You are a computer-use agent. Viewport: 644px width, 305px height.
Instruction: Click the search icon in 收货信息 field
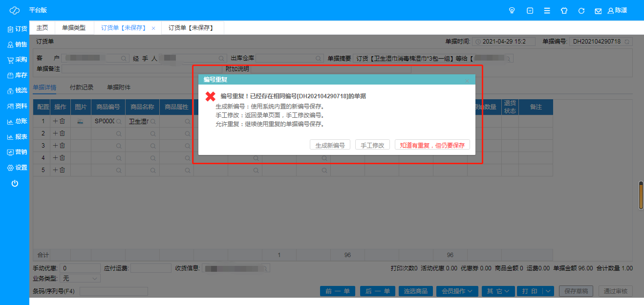click(x=265, y=268)
